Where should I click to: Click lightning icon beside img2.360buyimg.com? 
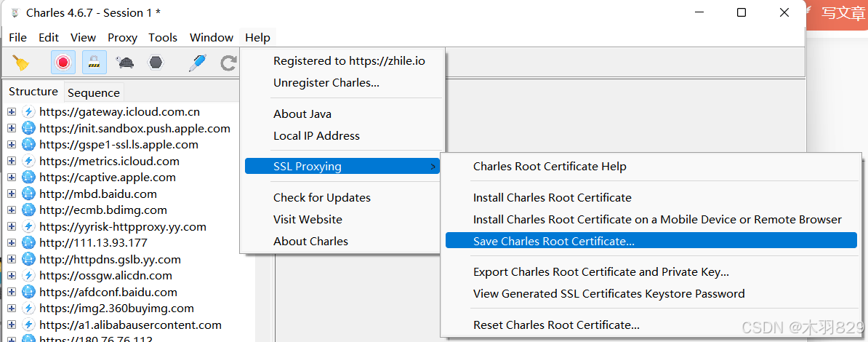pos(28,309)
